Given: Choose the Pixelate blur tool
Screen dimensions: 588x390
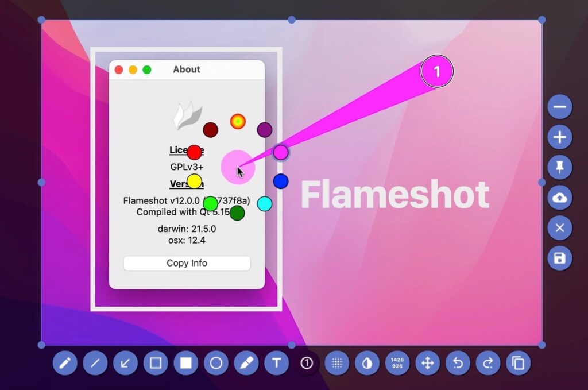Looking at the screenshot, I should coord(337,363).
